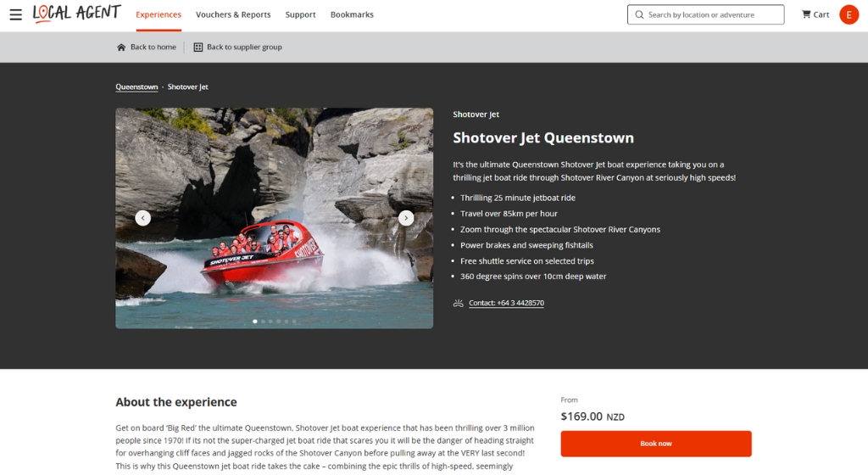Screen dimensions: 868x475
Task: Open the Vouchers & Reports menu
Action: pos(233,15)
